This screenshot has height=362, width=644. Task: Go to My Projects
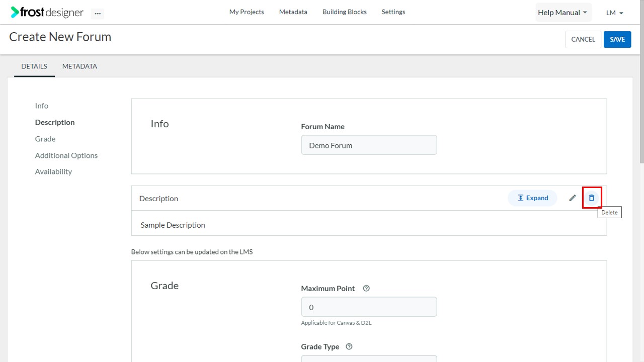[x=247, y=12]
